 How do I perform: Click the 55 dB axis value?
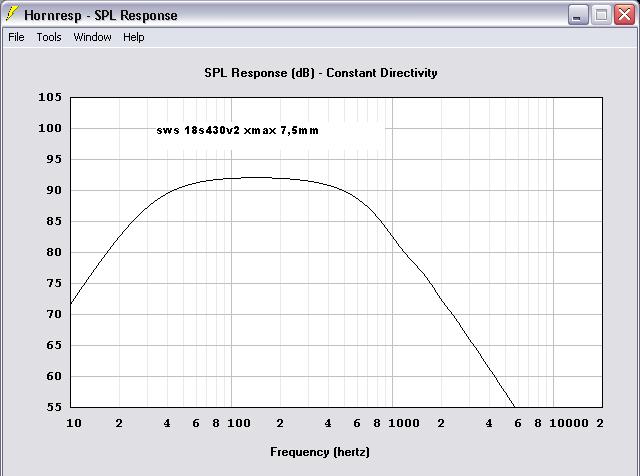pos(54,407)
